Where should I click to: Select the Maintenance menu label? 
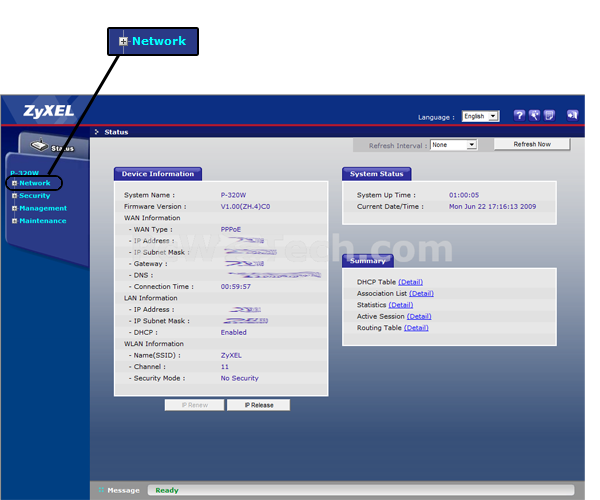tap(43, 221)
